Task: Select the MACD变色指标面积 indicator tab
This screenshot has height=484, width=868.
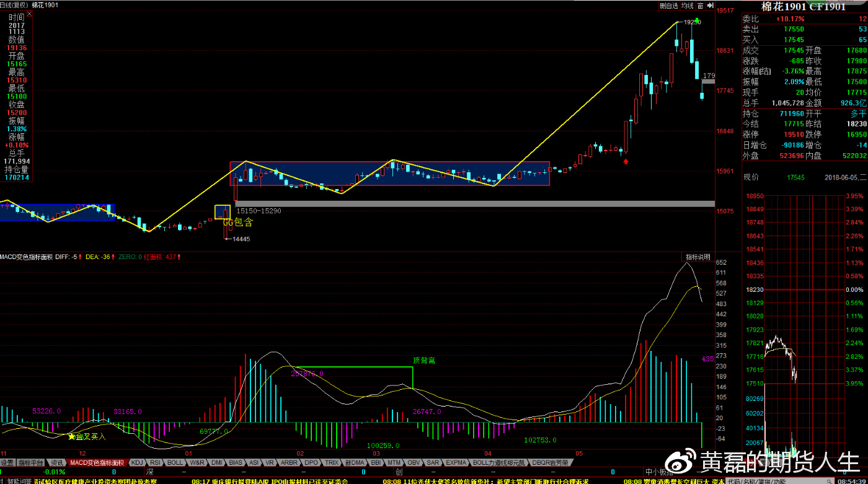Action: coord(97,463)
